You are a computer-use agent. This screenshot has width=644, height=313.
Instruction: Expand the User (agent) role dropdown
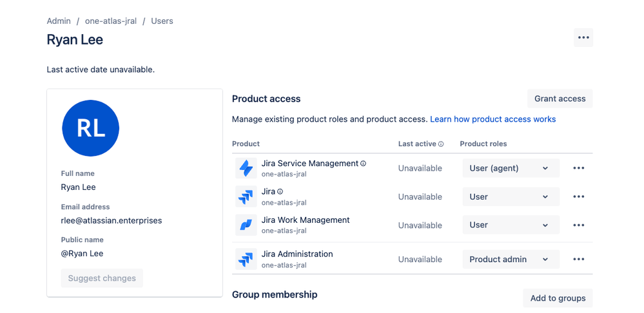[510, 168]
